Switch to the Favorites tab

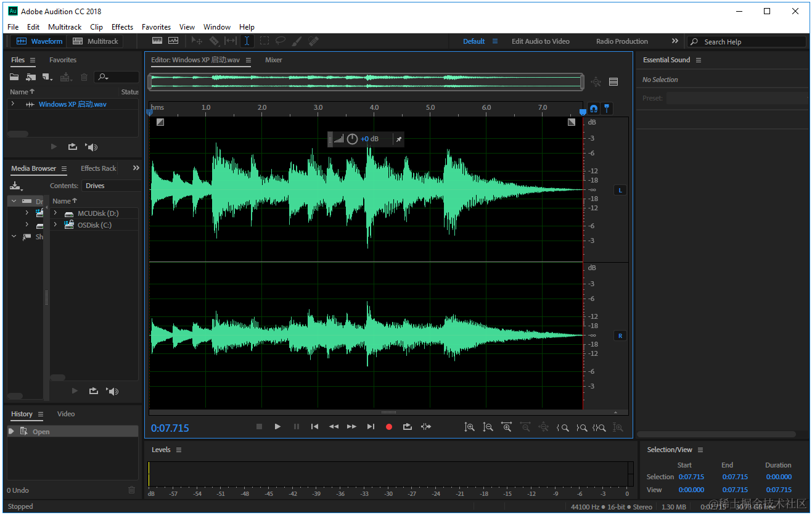(x=63, y=60)
